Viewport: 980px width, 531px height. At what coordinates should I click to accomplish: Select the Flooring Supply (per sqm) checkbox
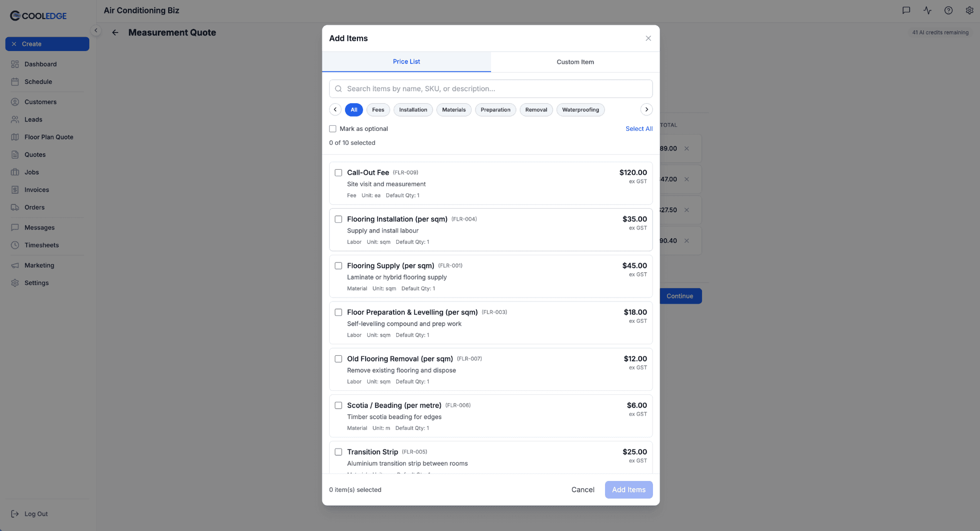pos(338,265)
